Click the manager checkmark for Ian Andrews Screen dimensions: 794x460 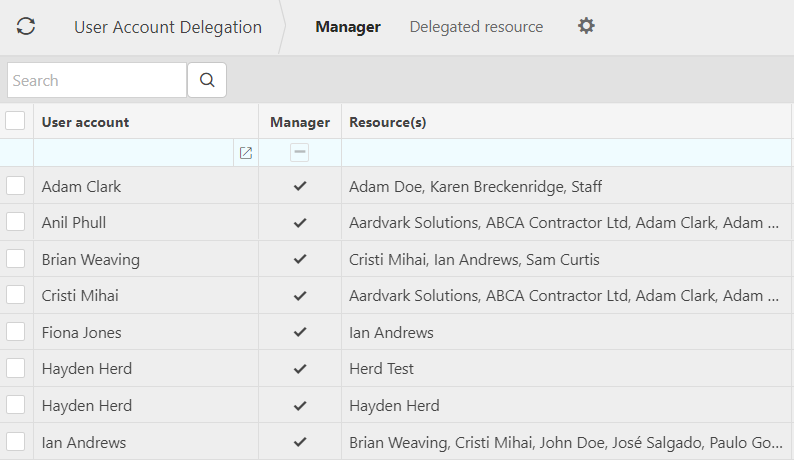tap(300, 442)
